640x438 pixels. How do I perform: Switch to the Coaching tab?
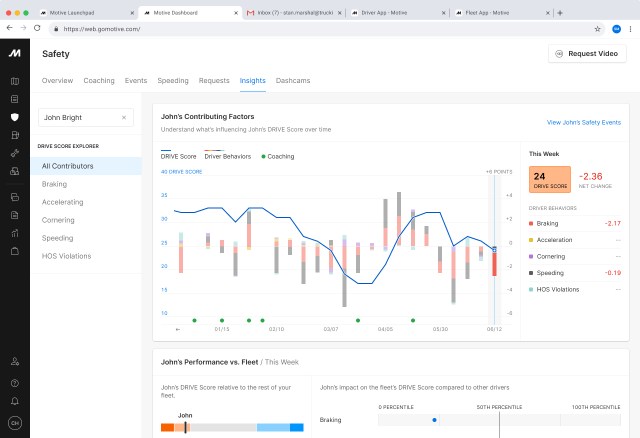pos(99,80)
